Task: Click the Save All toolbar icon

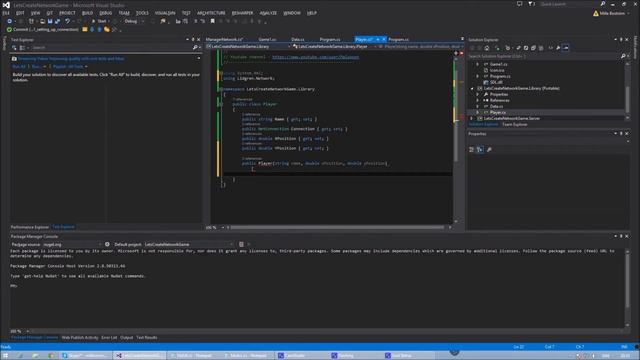Action: [57, 21]
